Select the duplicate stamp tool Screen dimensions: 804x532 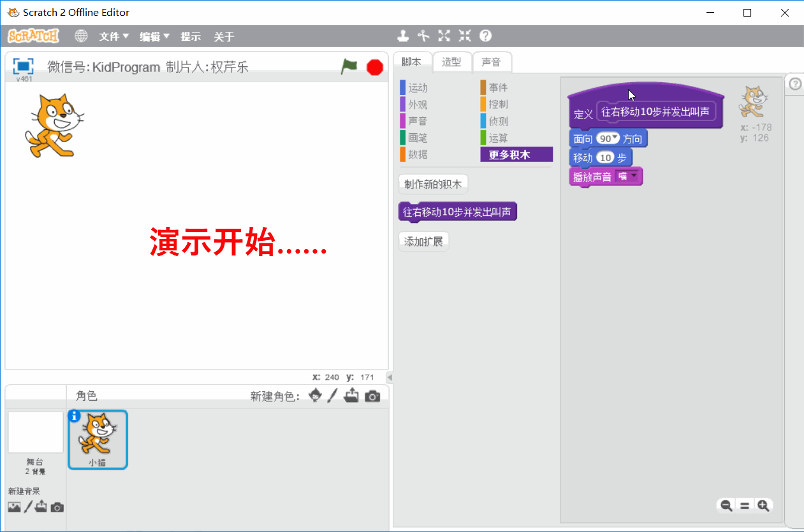click(403, 36)
